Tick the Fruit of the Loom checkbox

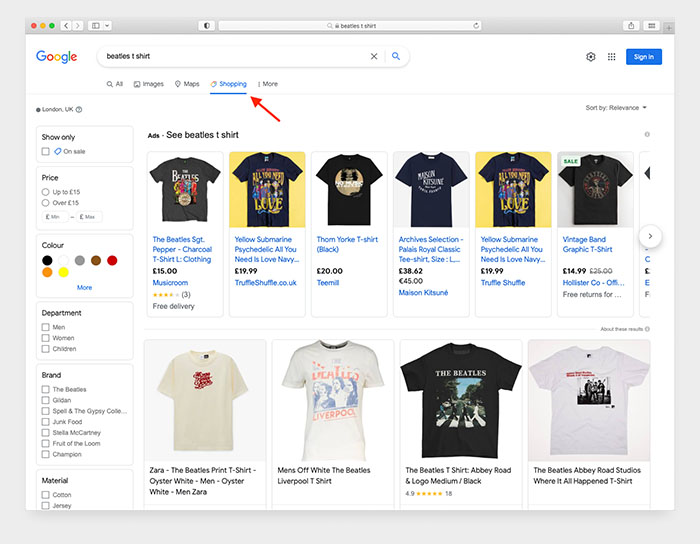[x=46, y=443]
